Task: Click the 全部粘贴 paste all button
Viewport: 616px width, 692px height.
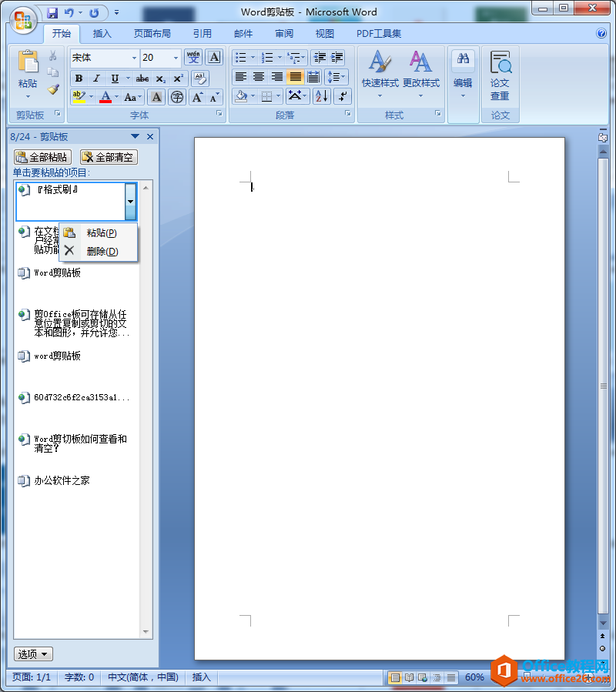Action: point(42,157)
